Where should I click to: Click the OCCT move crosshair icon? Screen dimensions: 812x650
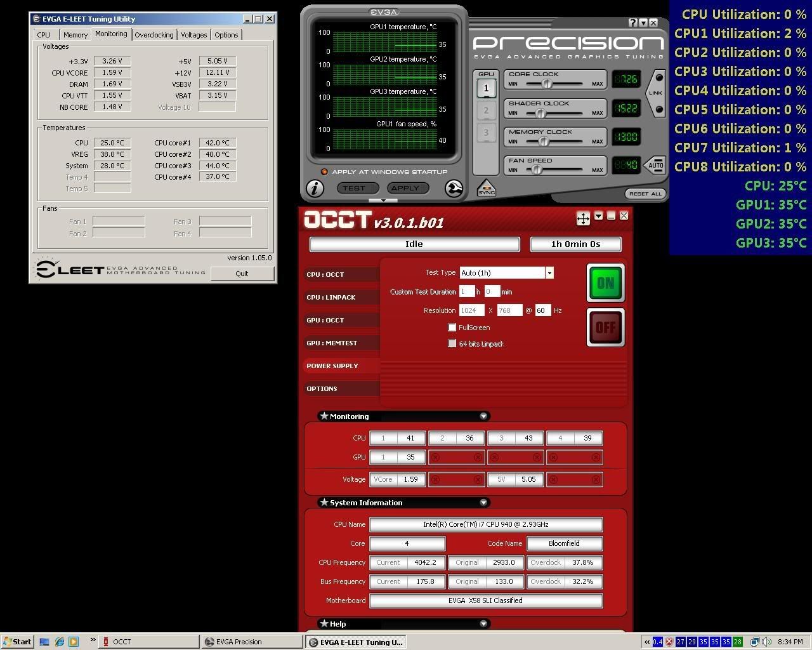point(583,218)
